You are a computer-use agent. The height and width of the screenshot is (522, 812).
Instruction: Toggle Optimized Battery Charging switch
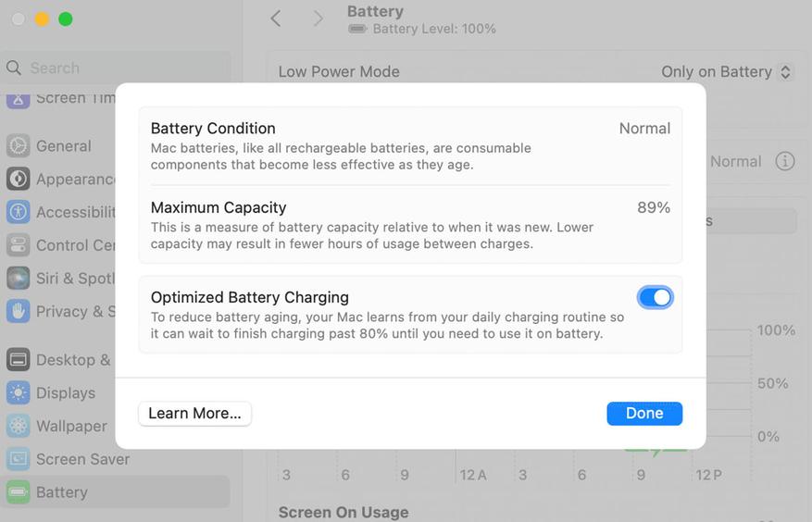pos(656,297)
